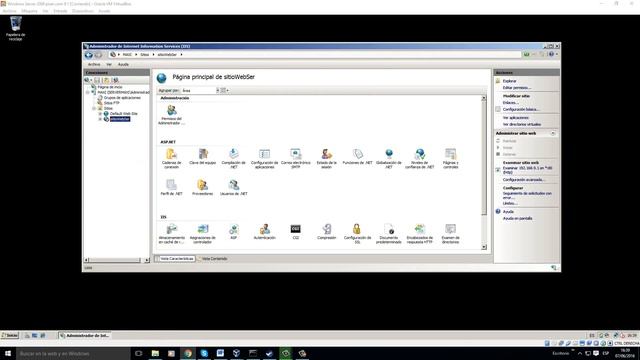Click the IIS back navigation arrow
Viewport: 640px width, 360px height.
(x=89, y=55)
